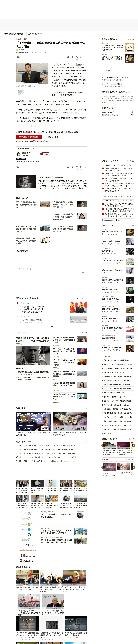Open 働き方・就活 link in sidebar

pyautogui.click(x=106, y=434)
